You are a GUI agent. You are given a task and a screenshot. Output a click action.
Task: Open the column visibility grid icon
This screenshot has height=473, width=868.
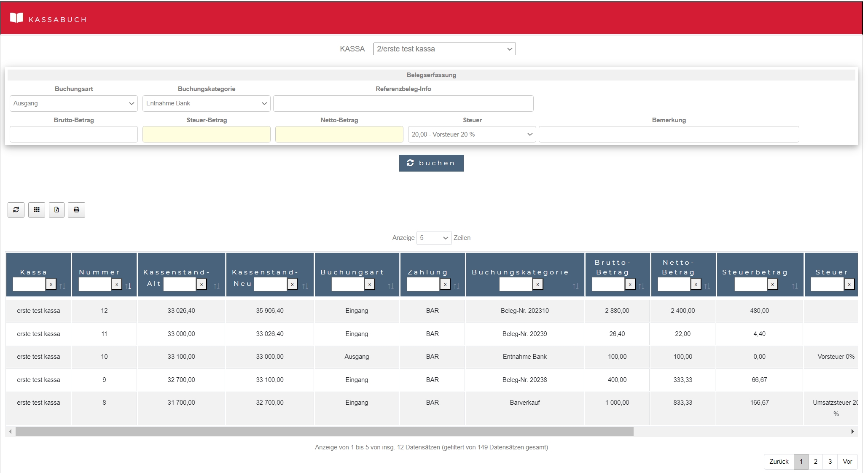pos(37,210)
